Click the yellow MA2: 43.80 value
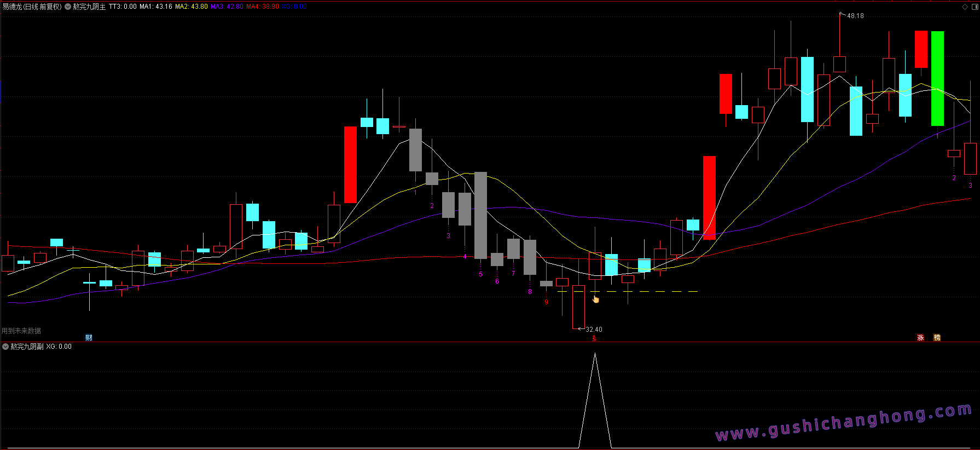This screenshot has height=450, width=980. pyautogui.click(x=192, y=7)
